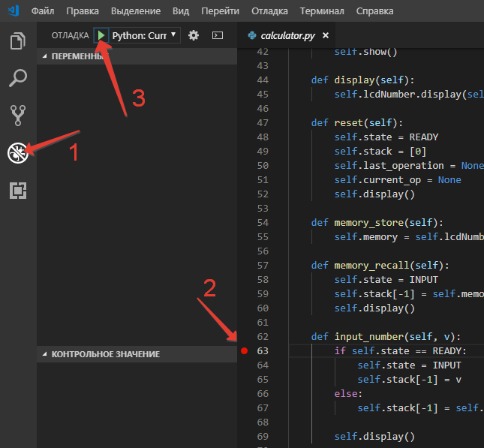Switch to the calculator.py tab
The image size is (484, 448).
coord(287,35)
